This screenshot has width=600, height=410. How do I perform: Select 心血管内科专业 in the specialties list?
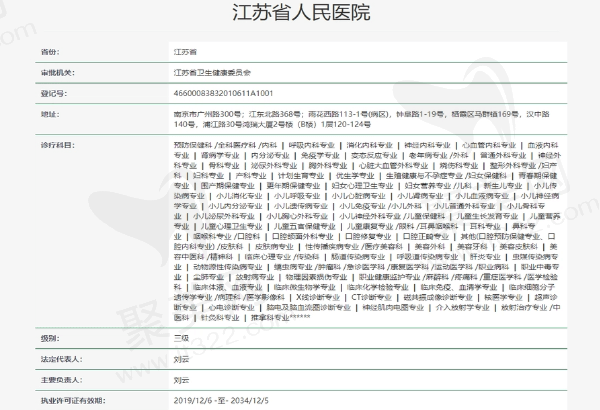coord(489,145)
